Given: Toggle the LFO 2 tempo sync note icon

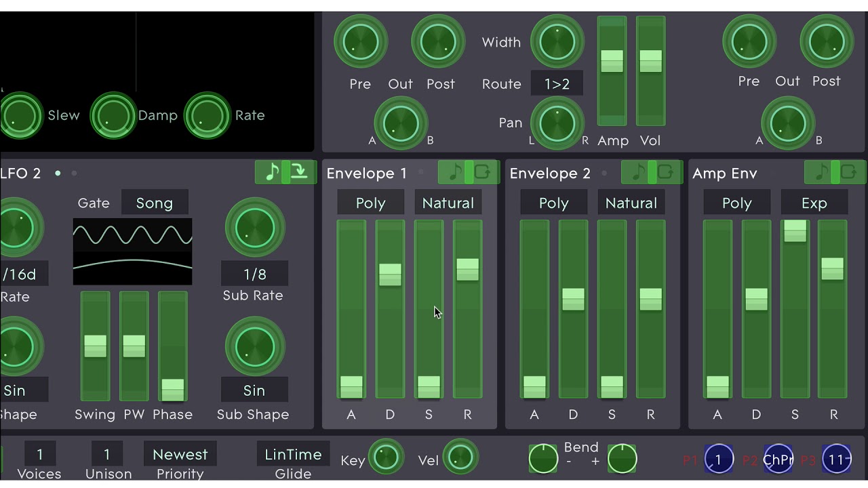Looking at the screenshot, I should pyautogui.click(x=272, y=173).
